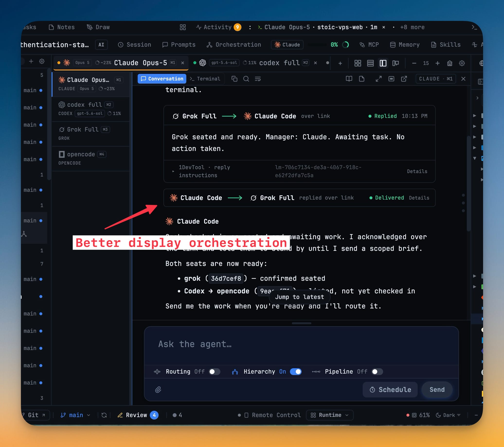Screen dimensions: 504x447
Task: Open the Prompts menu
Action: [179, 44]
